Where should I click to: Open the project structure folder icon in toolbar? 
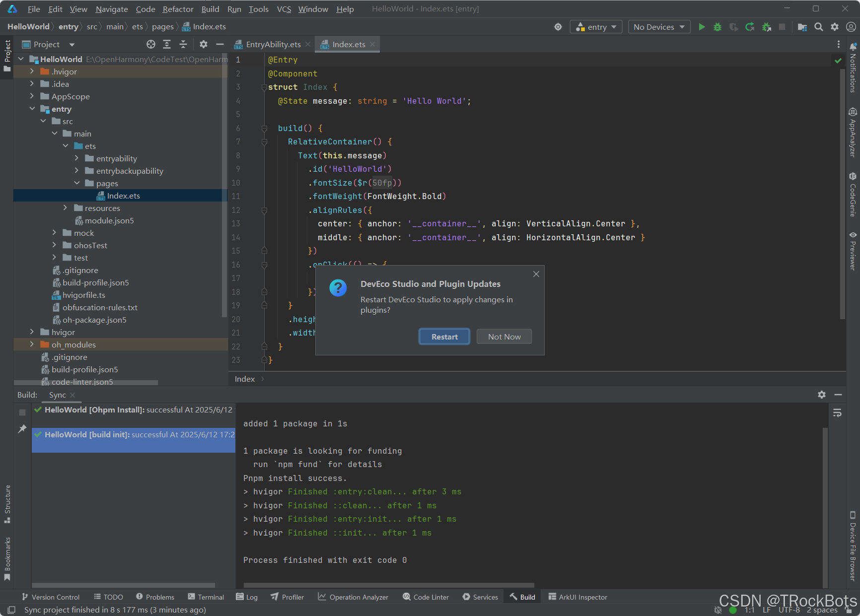[x=802, y=27]
